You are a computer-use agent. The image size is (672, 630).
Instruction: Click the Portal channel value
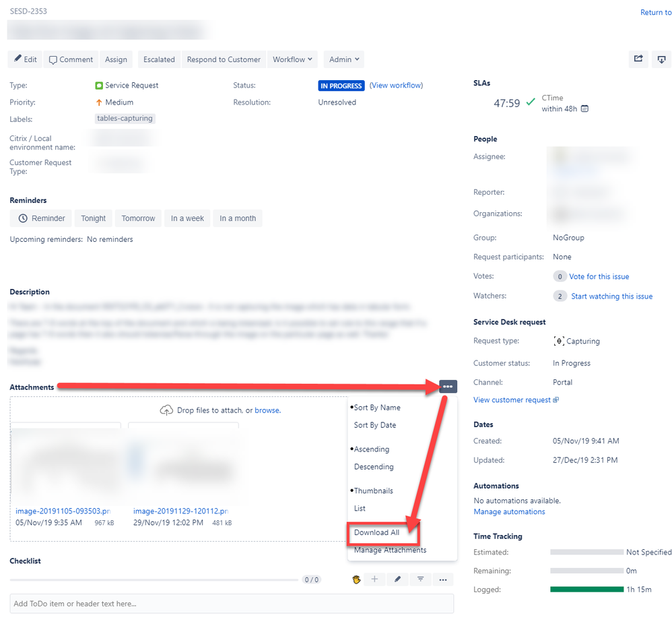562,382
